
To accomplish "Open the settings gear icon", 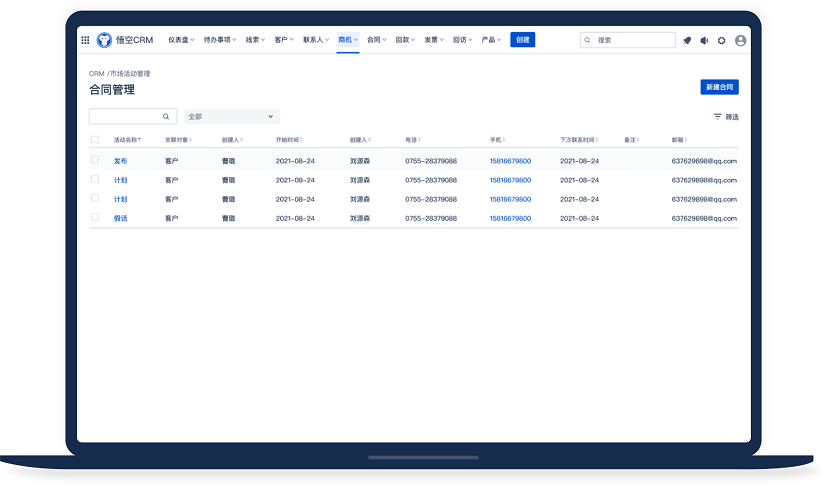I will click(722, 40).
